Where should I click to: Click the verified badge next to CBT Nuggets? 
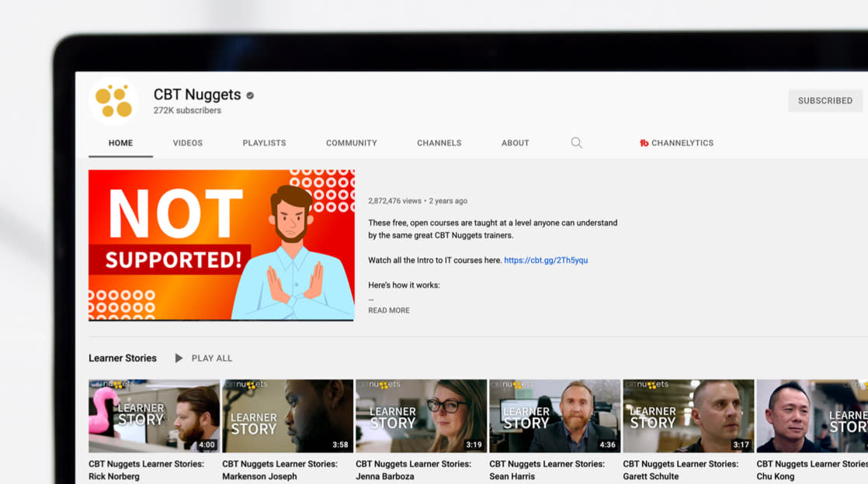coord(250,95)
